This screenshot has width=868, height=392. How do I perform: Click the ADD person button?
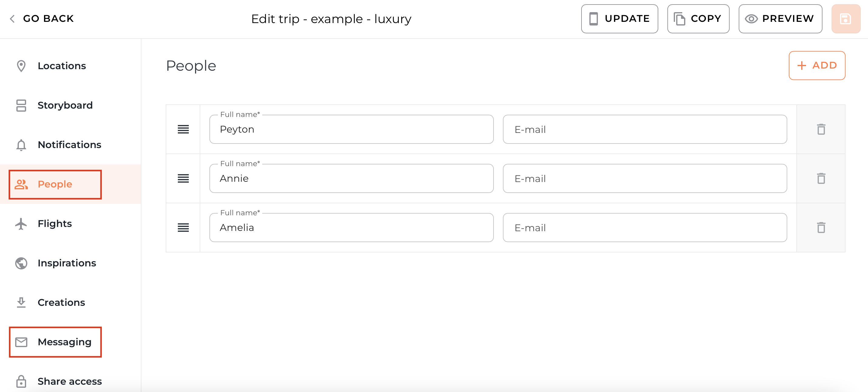point(817,65)
